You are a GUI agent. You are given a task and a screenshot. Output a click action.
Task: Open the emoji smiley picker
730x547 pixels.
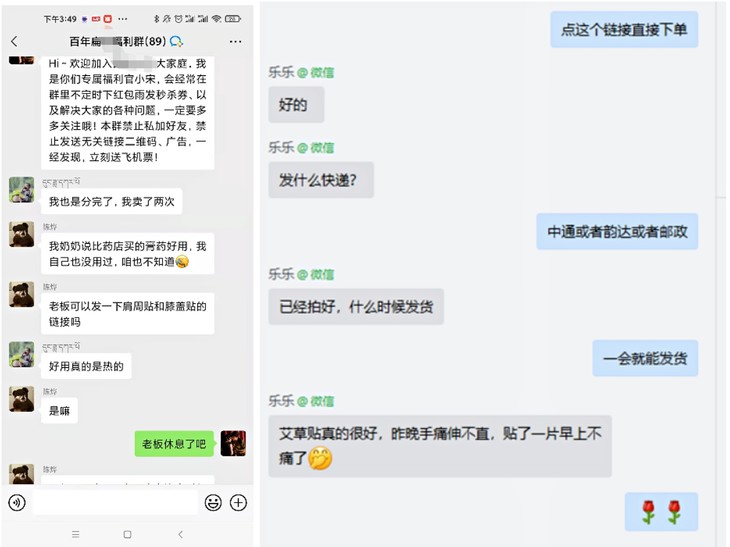tap(213, 503)
